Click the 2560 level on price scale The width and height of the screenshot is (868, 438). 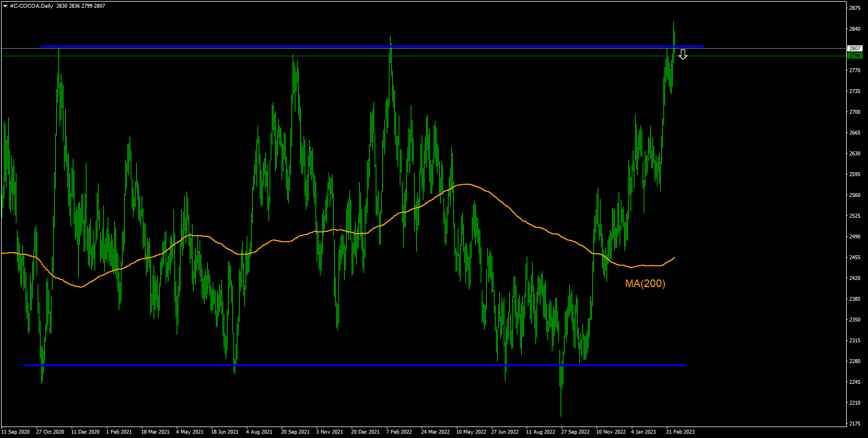point(855,195)
